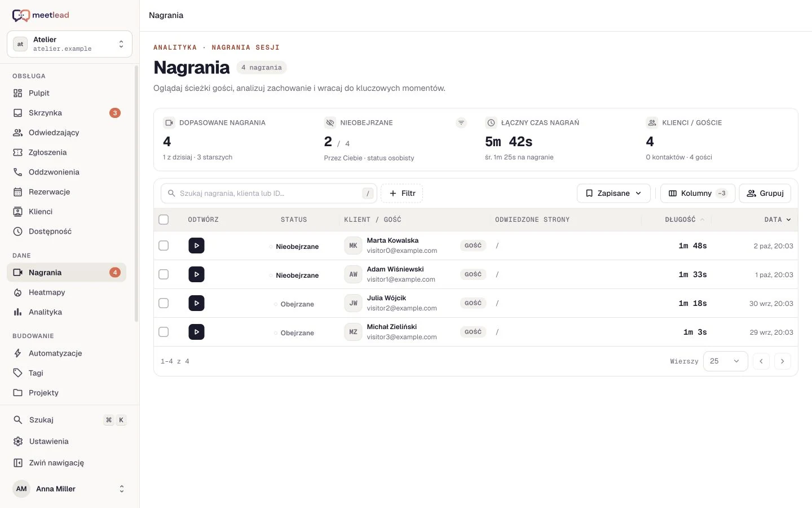The height and width of the screenshot is (508, 812).
Task: Open Szukaj quick search in sidebar
Action: (x=69, y=420)
